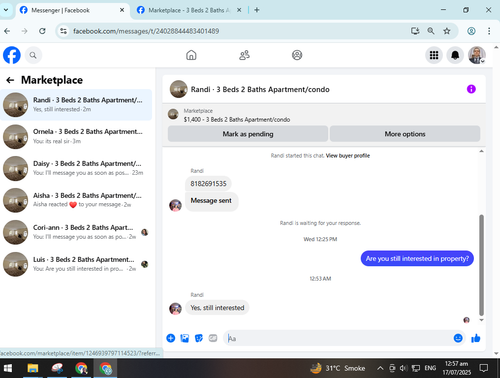Open the Windows notification center icon

coord(484,368)
